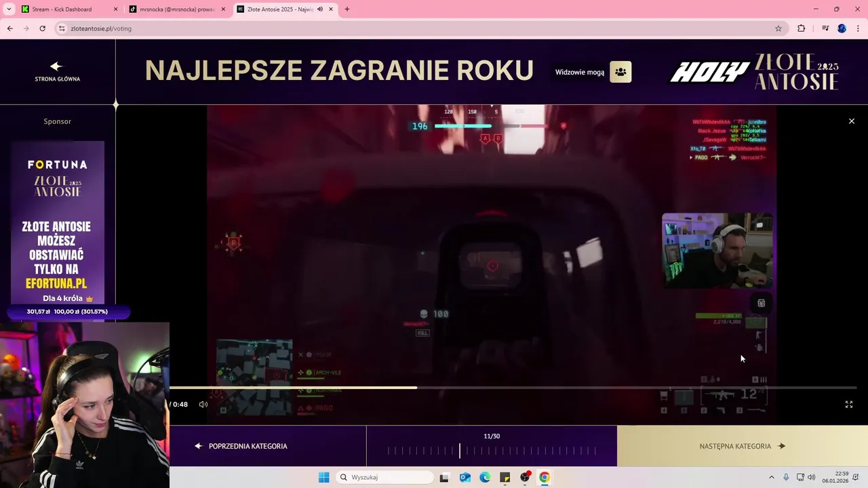Click the 301,57 zł betting ticker
Viewport: 868px width, 488px height.
[x=67, y=312]
